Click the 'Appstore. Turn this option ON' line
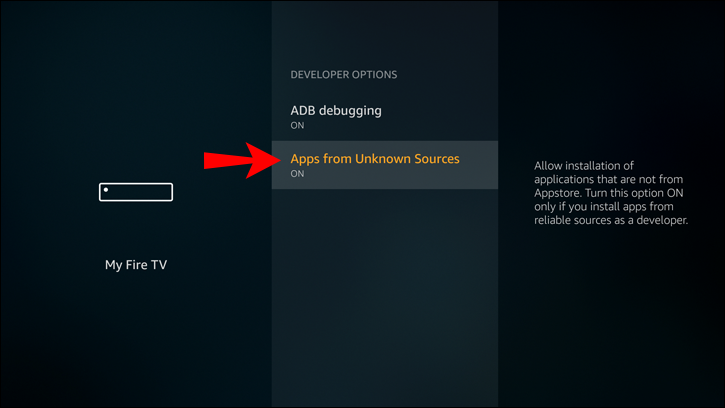 pyautogui.click(x=608, y=193)
